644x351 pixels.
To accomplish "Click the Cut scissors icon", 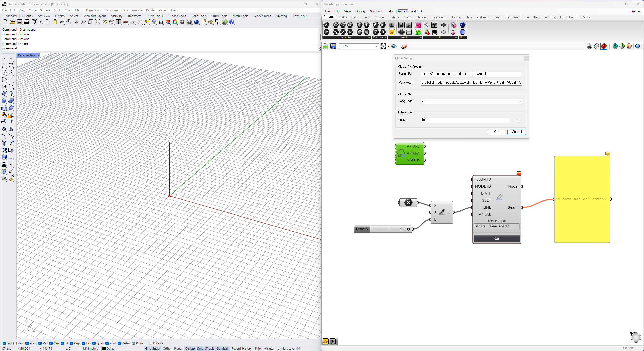I will (41, 22).
